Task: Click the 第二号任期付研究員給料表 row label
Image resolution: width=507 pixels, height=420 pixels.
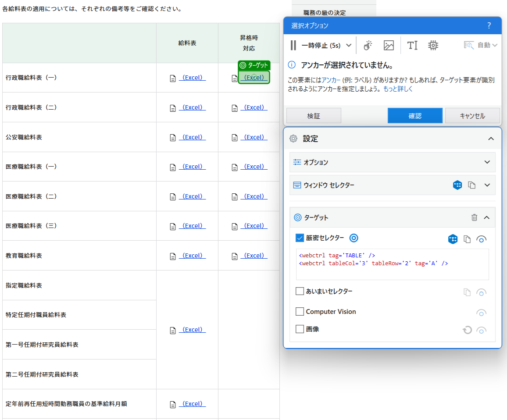Action: [x=42, y=374]
